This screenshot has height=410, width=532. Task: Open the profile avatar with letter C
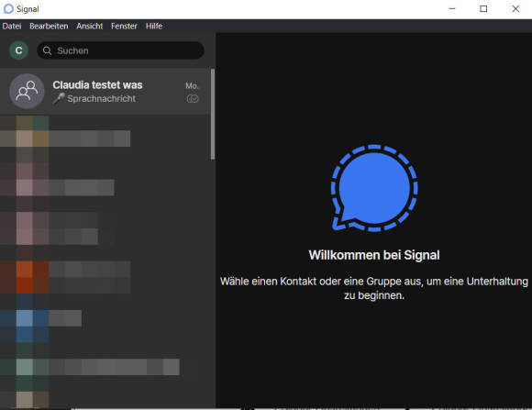18,50
